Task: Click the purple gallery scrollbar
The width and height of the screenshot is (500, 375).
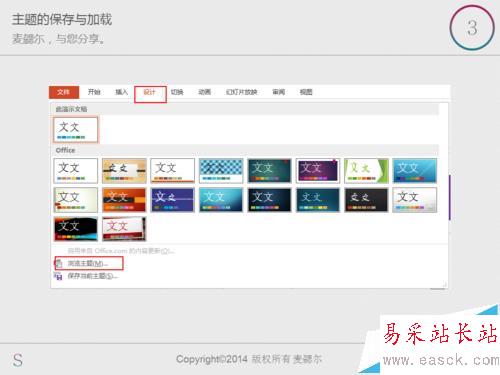Action: [x=450, y=197]
